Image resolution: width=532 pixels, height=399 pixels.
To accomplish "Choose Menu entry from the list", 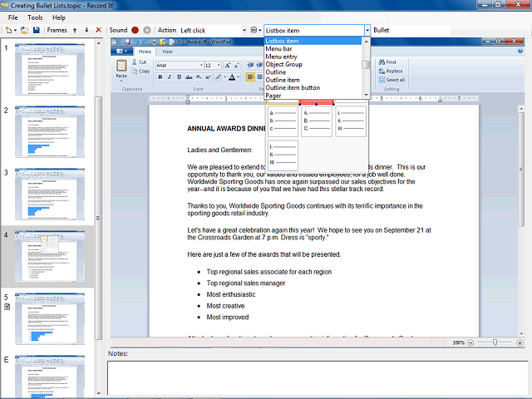I will point(313,57).
